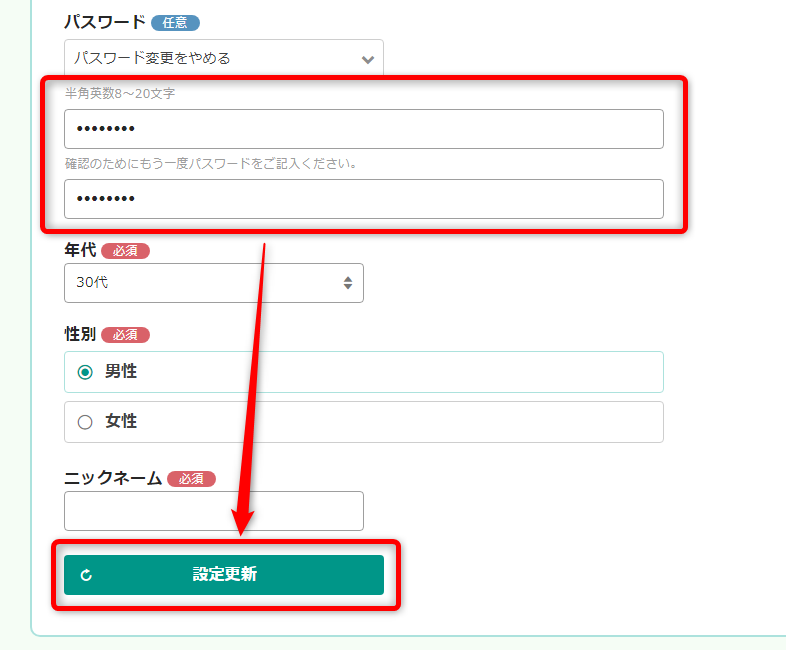
Task: Open the 年代 select showing 30代
Action: point(214,283)
